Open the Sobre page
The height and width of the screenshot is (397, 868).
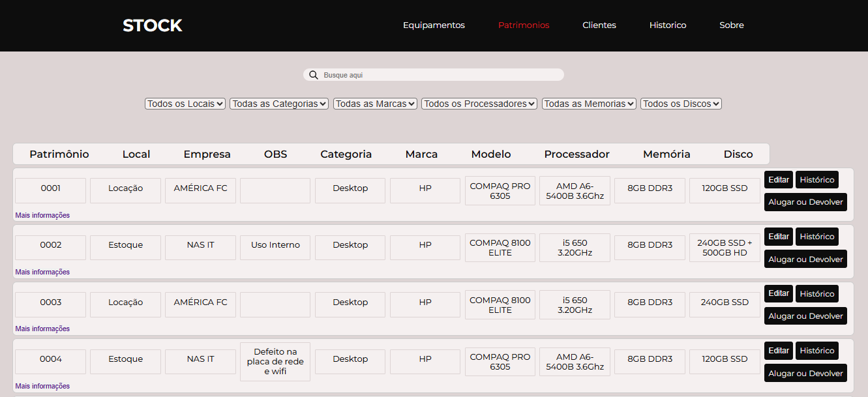click(x=731, y=25)
